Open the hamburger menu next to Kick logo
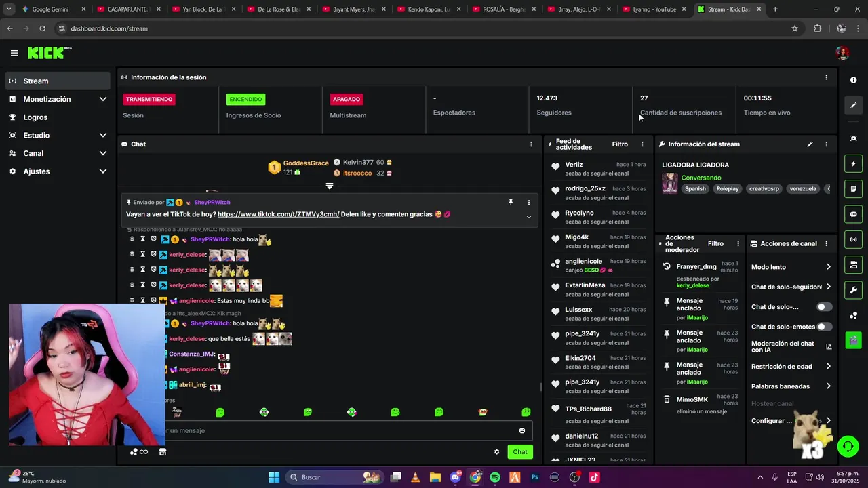868x488 pixels. (x=14, y=53)
